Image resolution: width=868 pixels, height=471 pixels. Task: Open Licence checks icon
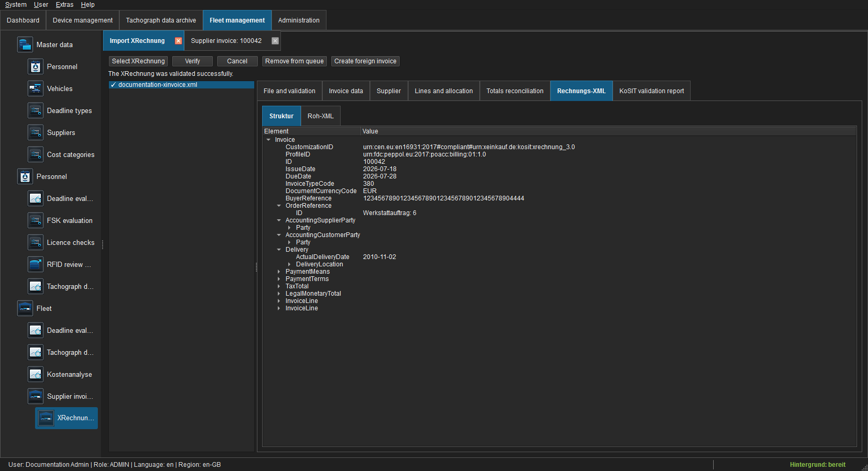point(36,242)
